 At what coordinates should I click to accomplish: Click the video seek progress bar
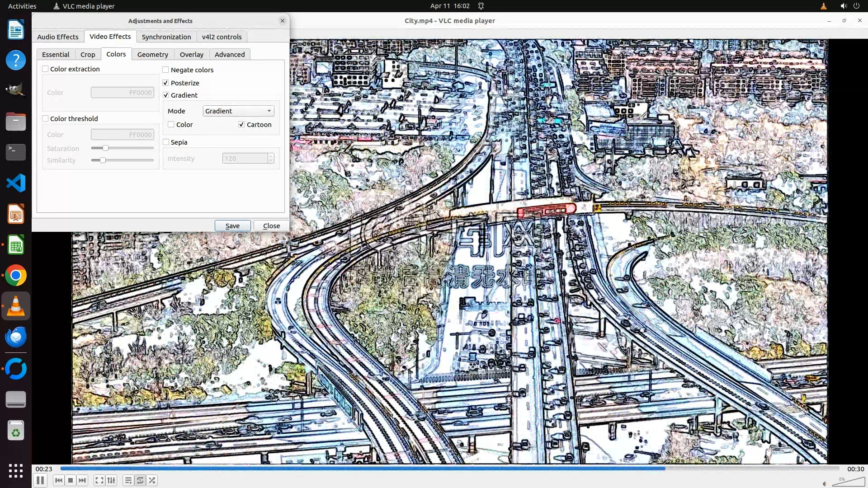pyautogui.click(x=450, y=469)
